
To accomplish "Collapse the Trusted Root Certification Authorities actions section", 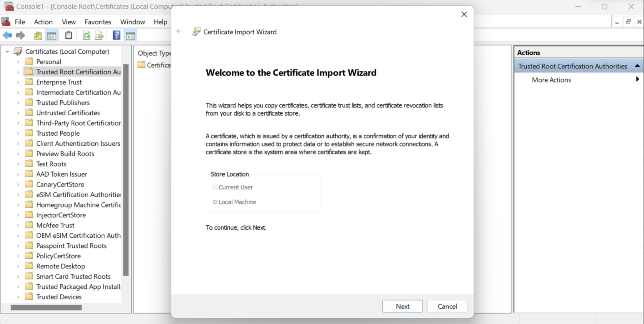I will [x=637, y=66].
